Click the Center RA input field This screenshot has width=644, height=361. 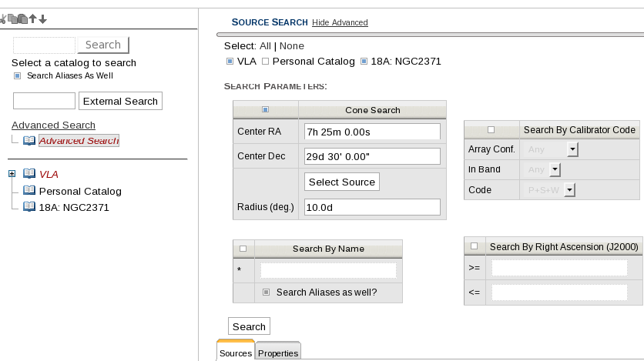point(372,132)
